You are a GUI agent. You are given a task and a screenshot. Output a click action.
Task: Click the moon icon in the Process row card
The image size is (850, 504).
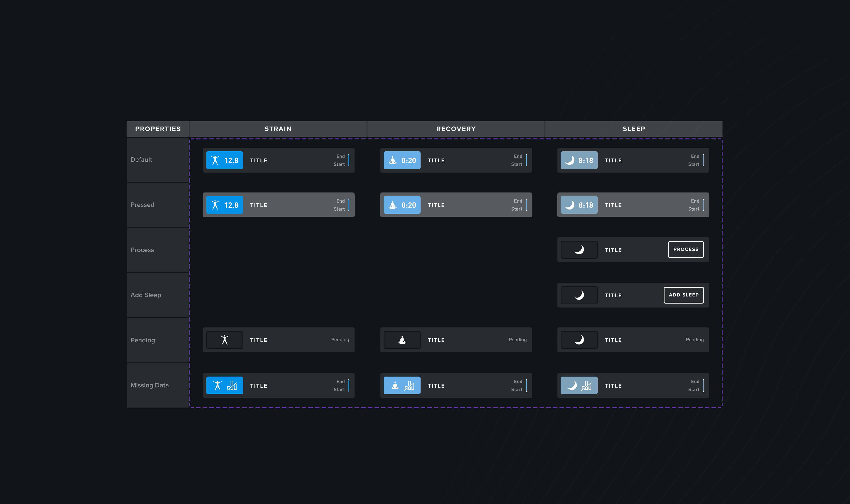(579, 250)
